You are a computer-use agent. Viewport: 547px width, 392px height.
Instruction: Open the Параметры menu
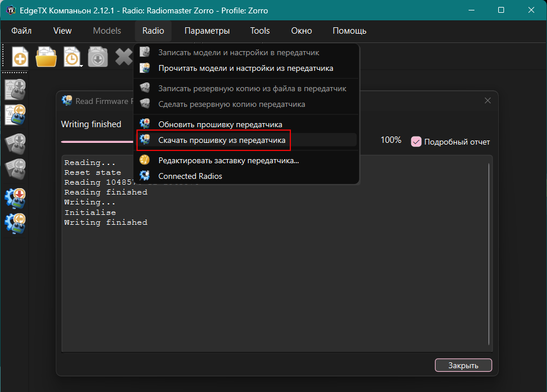pos(207,31)
